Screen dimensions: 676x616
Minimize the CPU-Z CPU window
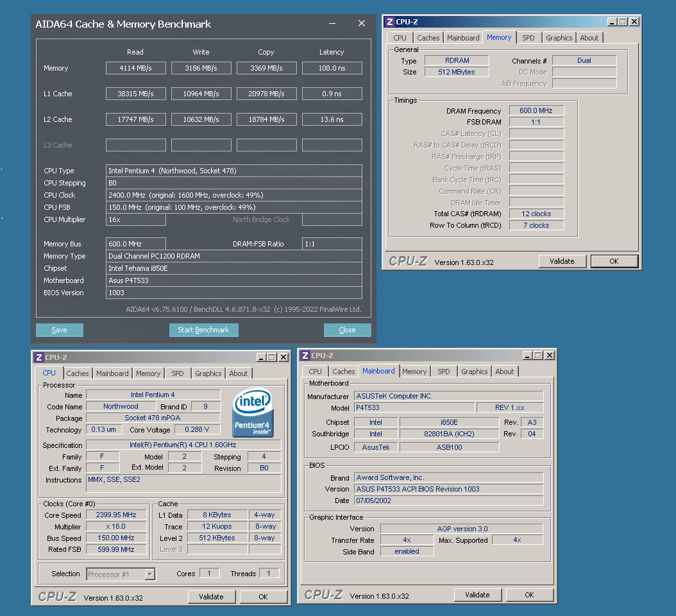(x=261, y=357)
